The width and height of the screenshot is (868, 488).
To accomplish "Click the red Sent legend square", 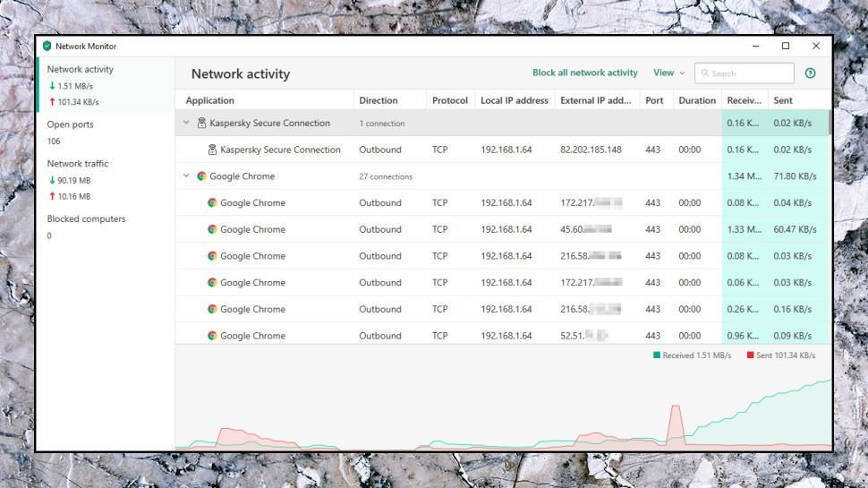I will (750, 355).
